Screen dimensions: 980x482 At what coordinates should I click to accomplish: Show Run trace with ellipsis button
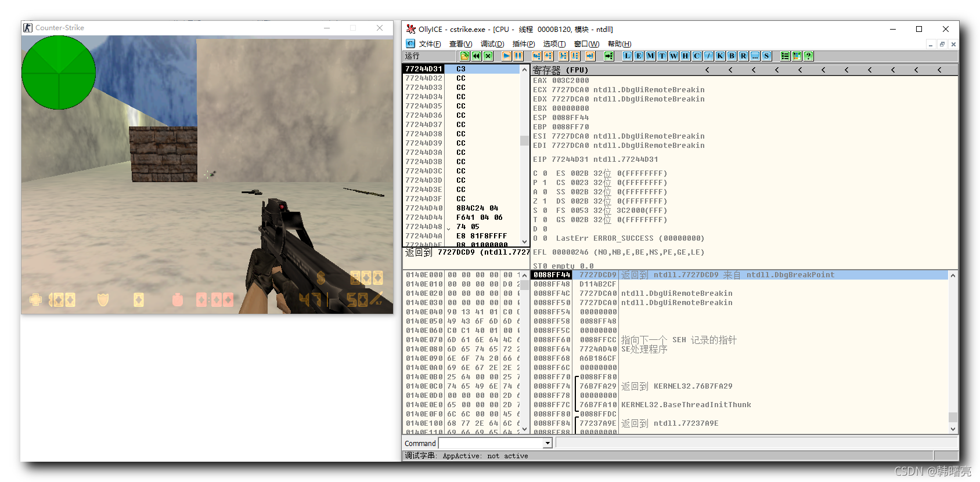755,56
